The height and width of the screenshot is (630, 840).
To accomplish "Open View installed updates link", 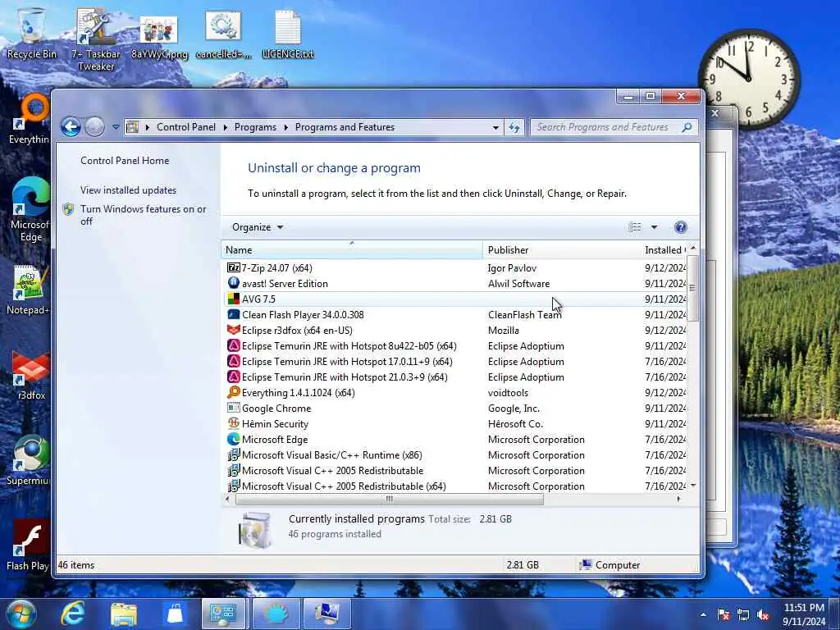I will (128, 189).
